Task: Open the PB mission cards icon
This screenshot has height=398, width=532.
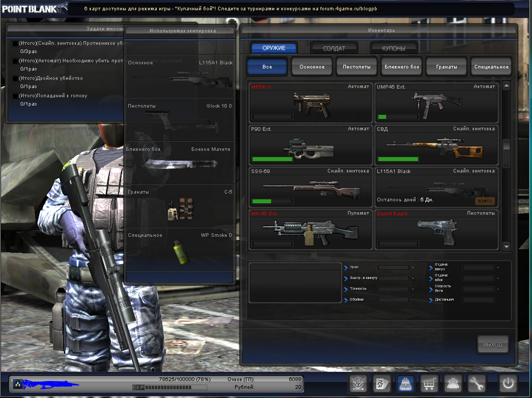Action: [x=382, y=384]
